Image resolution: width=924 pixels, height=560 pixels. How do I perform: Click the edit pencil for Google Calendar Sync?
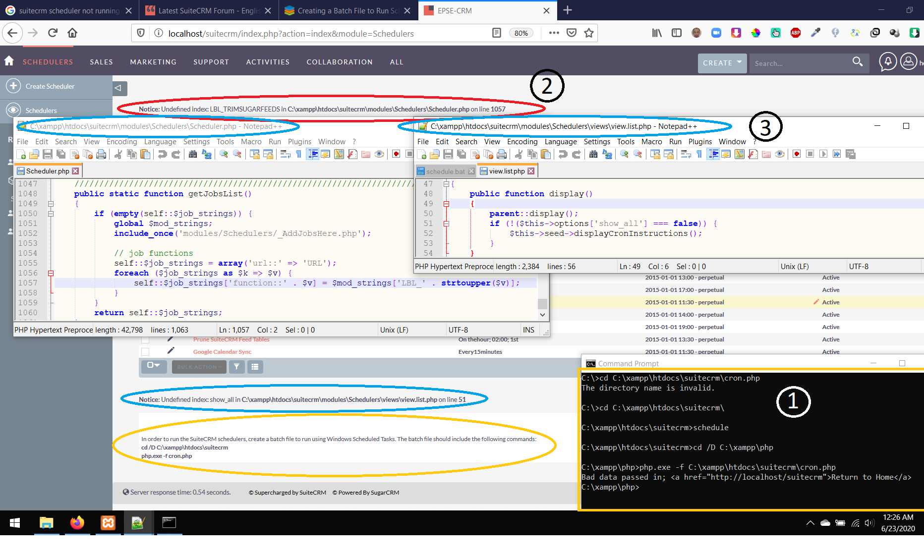tap(171, 351)
